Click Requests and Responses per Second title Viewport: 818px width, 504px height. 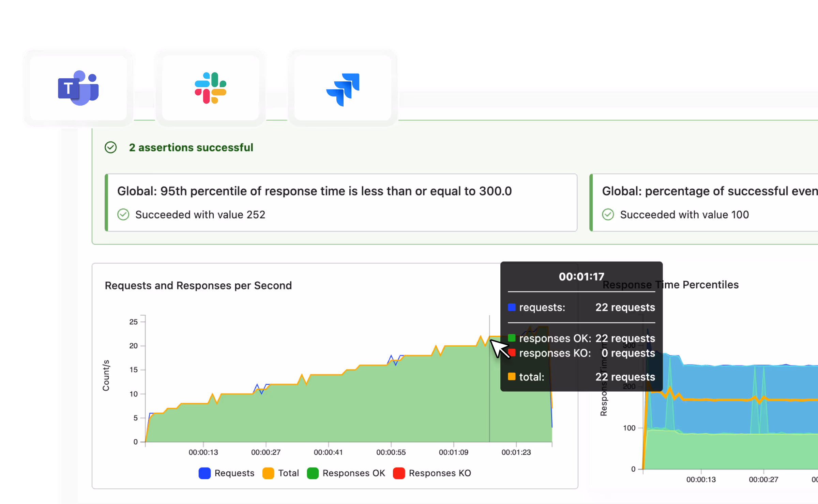click(x=198, y=285)
